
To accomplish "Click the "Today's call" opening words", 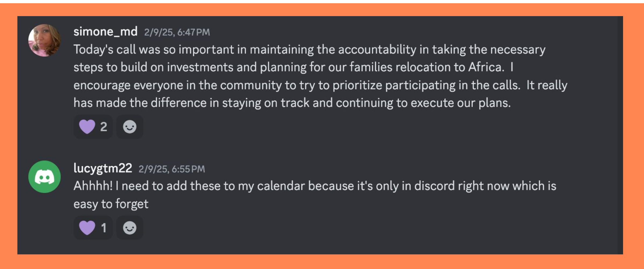I will point(105,50).
